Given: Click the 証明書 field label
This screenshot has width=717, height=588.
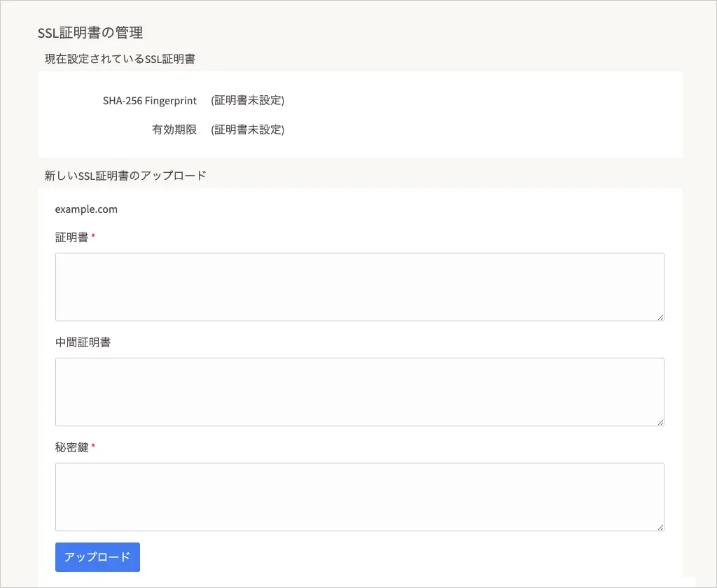Looking at the screenshot, I should 72,237.
